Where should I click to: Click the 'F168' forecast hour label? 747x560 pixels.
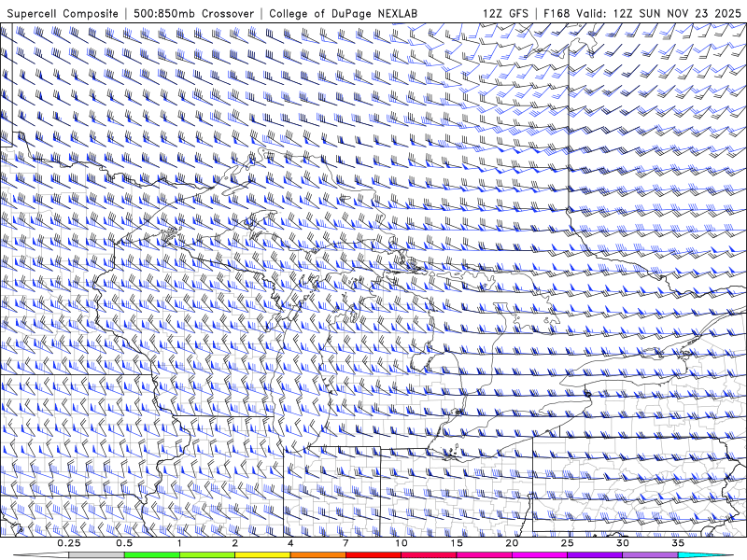tap(556, 14)
